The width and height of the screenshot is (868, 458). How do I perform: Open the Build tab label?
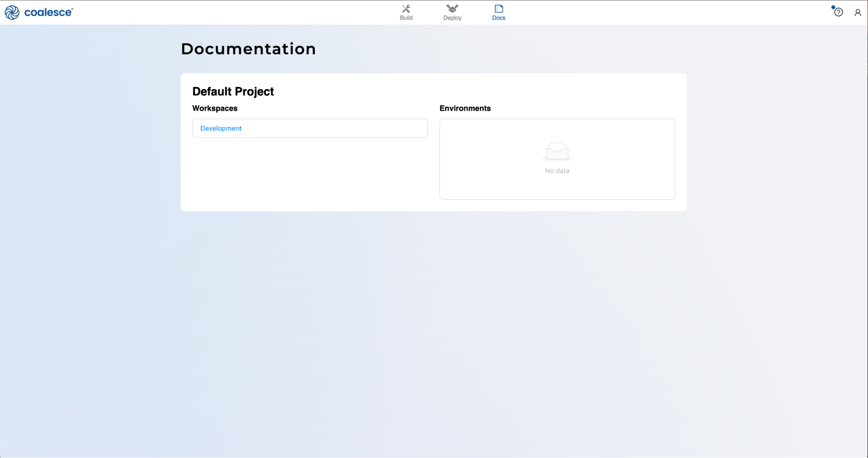pos(406,18)
